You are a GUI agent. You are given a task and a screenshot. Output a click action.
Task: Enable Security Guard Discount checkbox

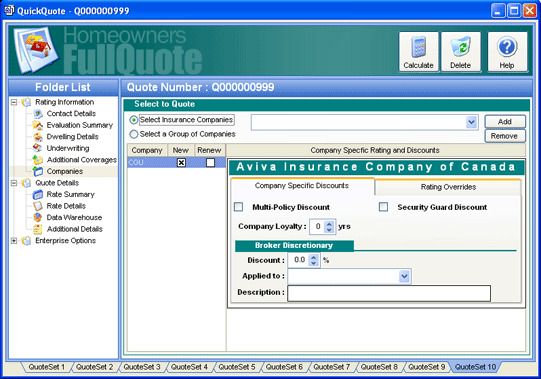pos(383,207)
